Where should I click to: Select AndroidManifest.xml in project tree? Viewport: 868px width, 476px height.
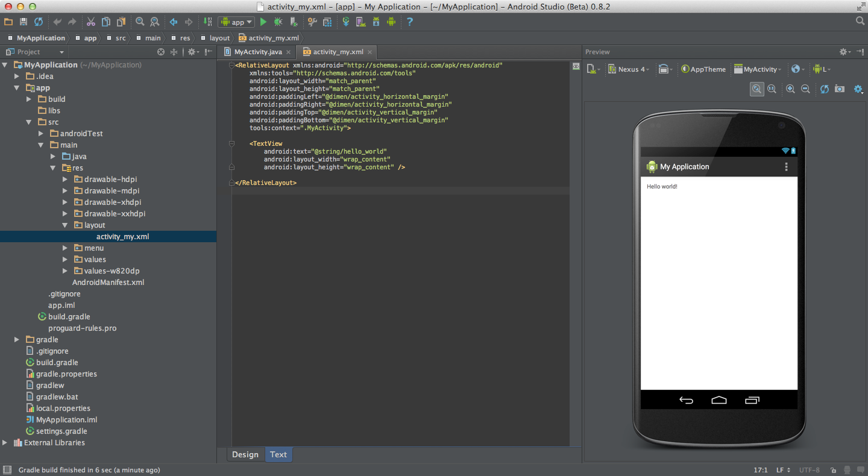108,282
